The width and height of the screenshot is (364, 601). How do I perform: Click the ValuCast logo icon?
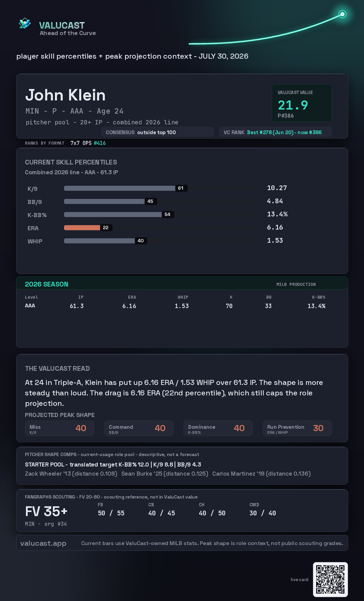(25, 24)
